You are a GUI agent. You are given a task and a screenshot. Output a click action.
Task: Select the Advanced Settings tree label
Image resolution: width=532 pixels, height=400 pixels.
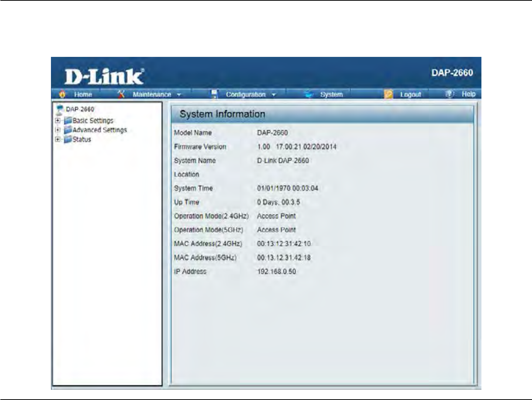click(100, 130)
